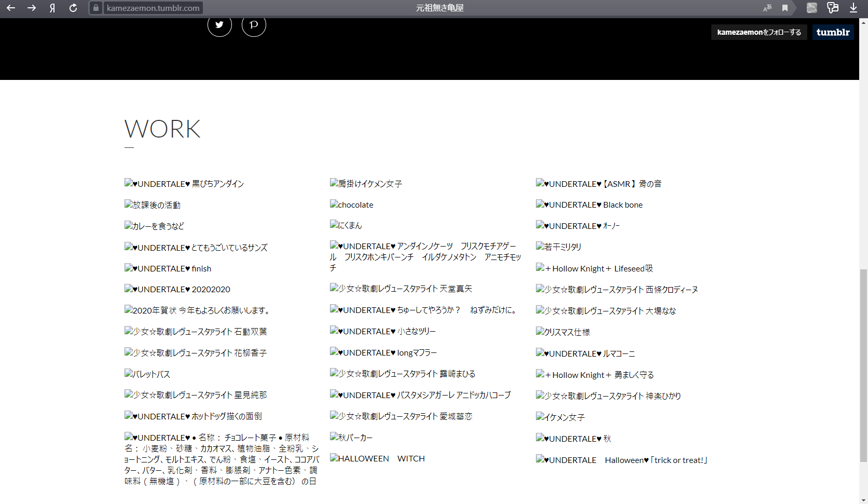The width and height of the screenshot is (868, 504).
Task: Open 肩掛けイケメン女子 work link
Action: (x=366, y=184)
